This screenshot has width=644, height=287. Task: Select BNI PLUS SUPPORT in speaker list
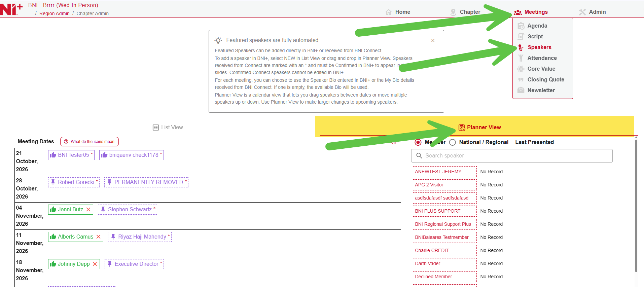click(x=444, y=211)
